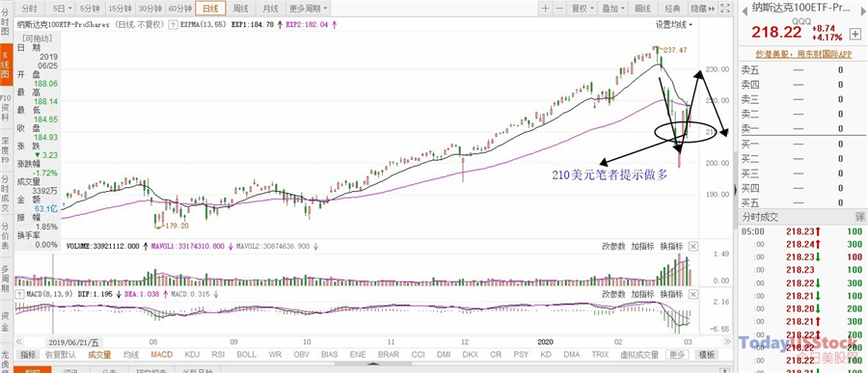Image resolution: width=868 pixels, height=373 pixels.
Task: Select the 虚拟成交量 indicator
Action: 639,355
